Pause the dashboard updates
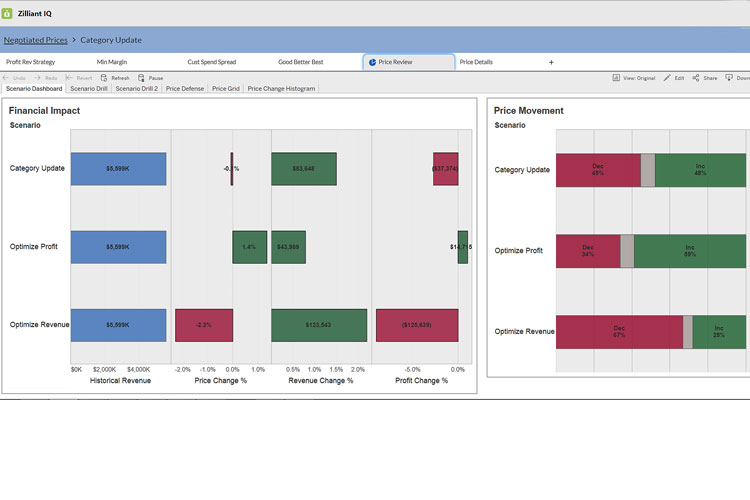This screenshot has height=500, width=750. click(x=142, y=77)
